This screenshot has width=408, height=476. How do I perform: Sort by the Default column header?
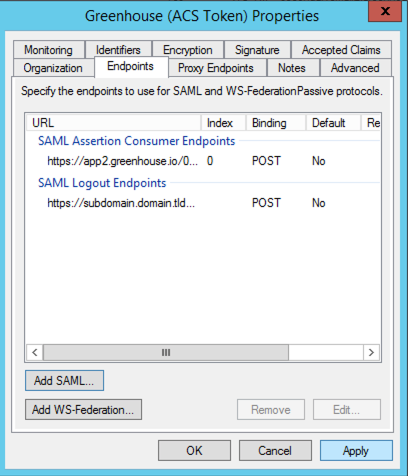pos(333,123)
